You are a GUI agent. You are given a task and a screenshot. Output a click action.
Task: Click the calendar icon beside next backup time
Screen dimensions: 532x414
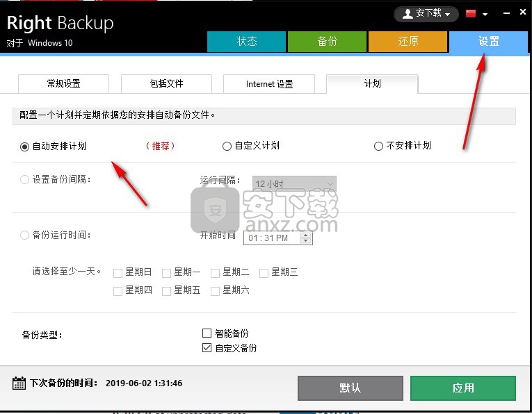tap(19, 383)
